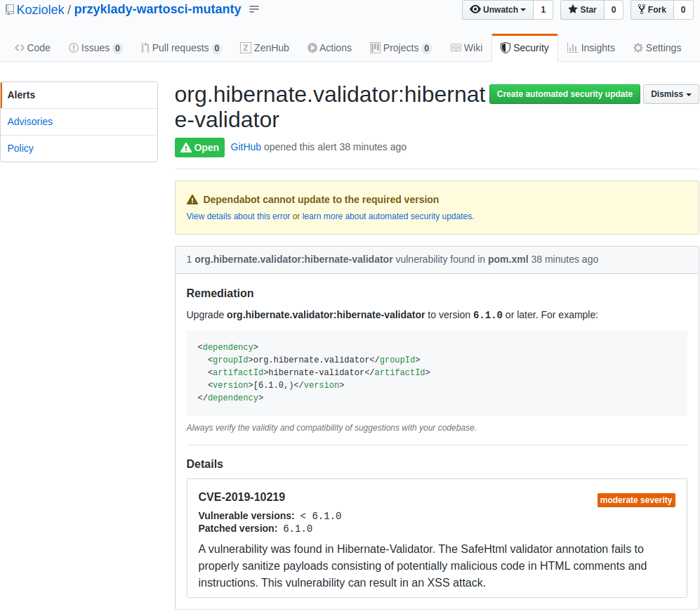This screenshot has width=700, height=614.
Task: Click the eye icon in Unwatch button
Action: pos(475,9)
